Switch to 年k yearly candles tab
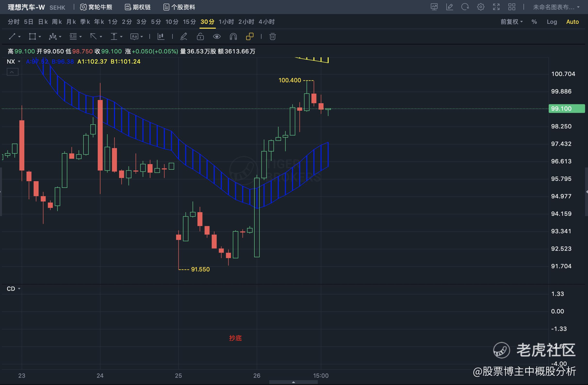 (x=99, y=22)
